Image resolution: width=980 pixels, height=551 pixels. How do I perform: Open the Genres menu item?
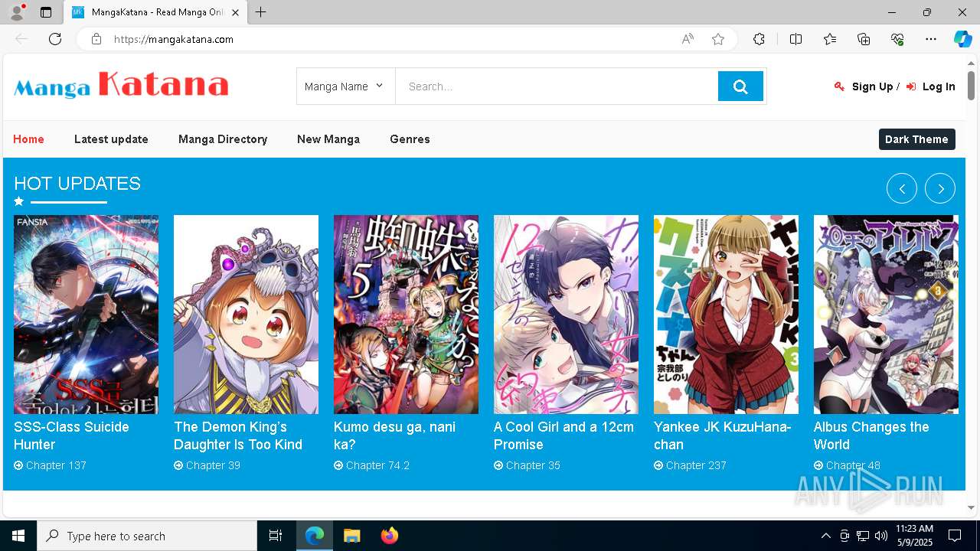pyautogui.click(x=410, y=139)
